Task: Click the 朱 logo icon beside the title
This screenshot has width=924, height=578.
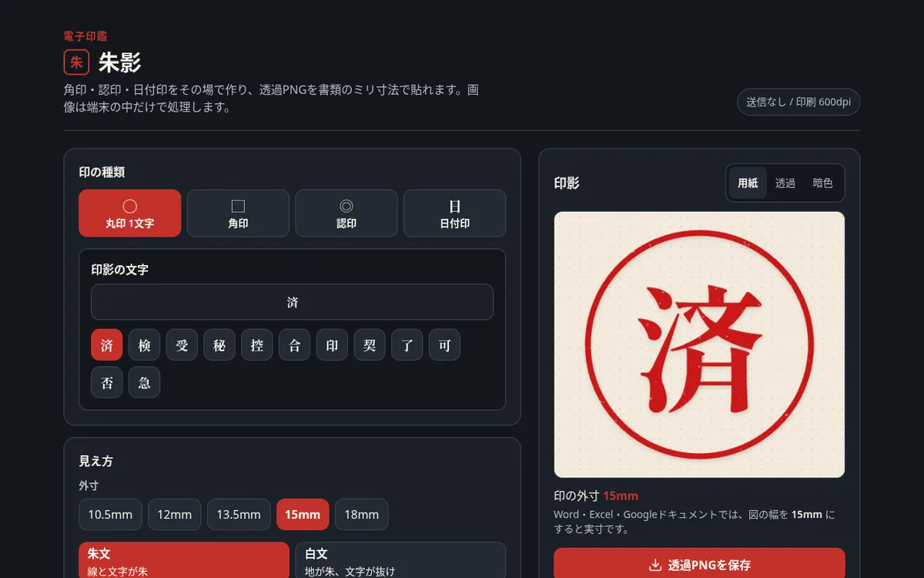Action: (x=77, y=62)
